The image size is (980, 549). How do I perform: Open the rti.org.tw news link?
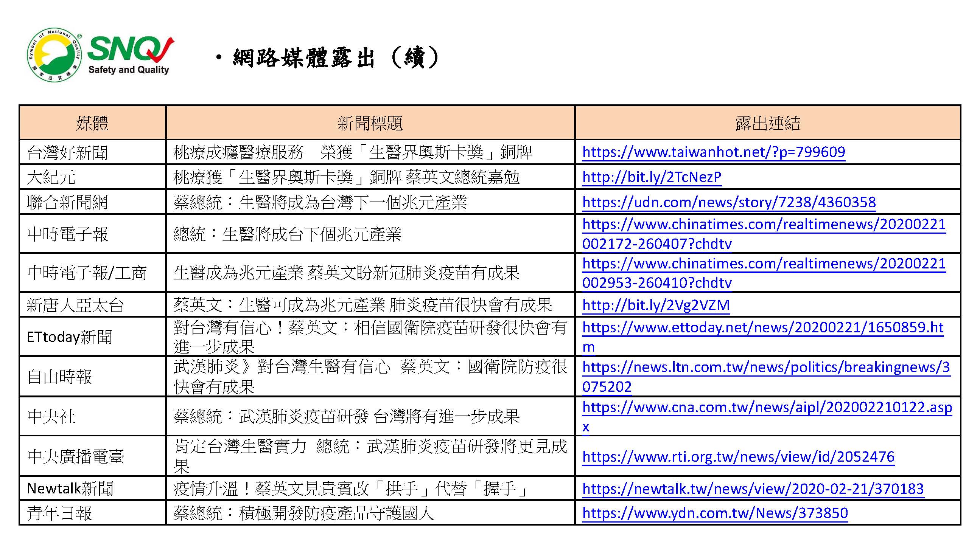point(738,456)
